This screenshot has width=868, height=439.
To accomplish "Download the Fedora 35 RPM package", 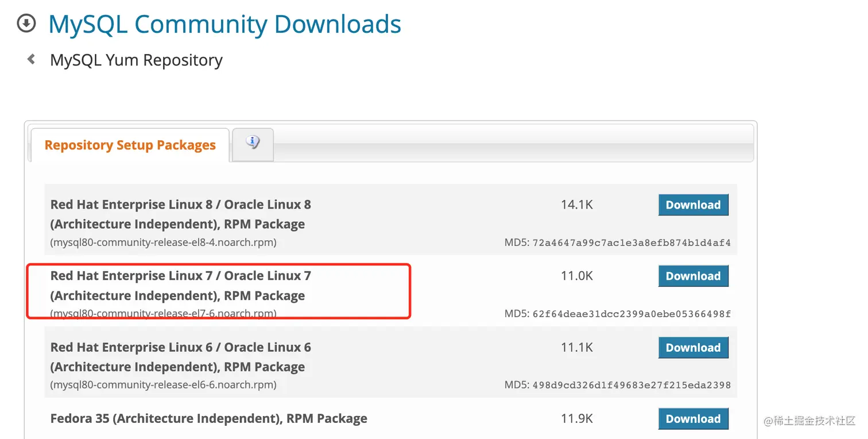I will [x=693, y=419].
